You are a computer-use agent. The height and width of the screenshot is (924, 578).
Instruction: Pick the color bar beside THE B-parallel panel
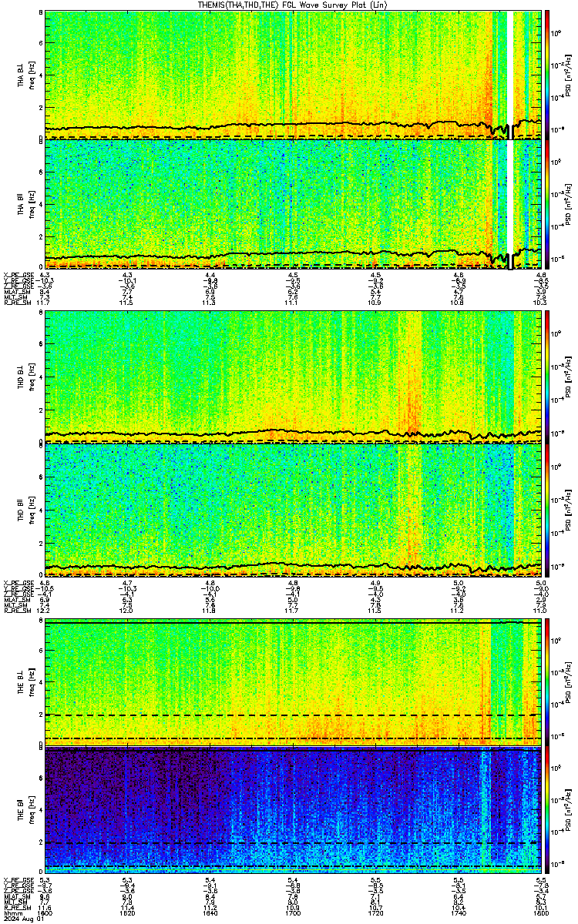548,811
